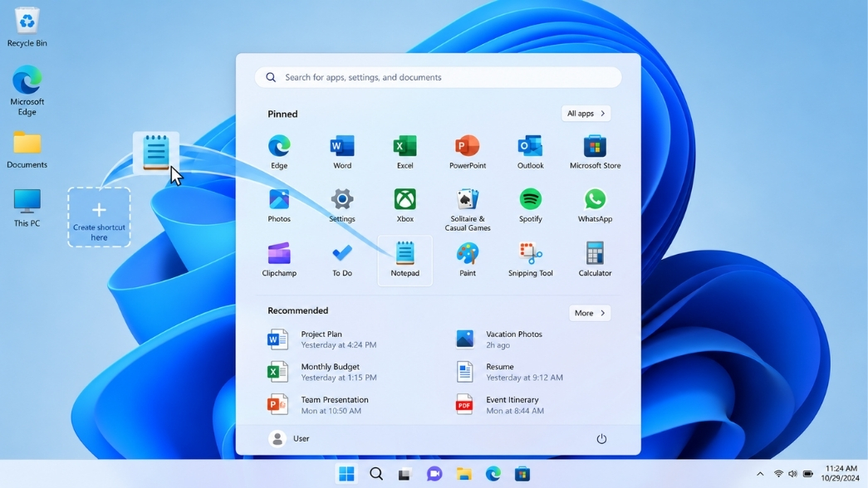The width and height of the screenshot is (868, 488).
Task: Start PowerPoint from the Start menu
Action: [467, 152]
